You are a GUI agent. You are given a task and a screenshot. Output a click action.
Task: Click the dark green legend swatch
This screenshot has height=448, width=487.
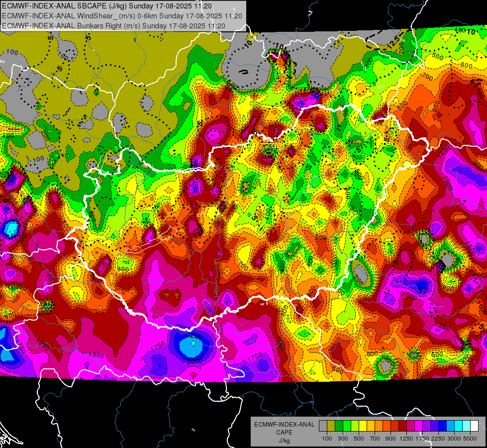tap(339, 426)
